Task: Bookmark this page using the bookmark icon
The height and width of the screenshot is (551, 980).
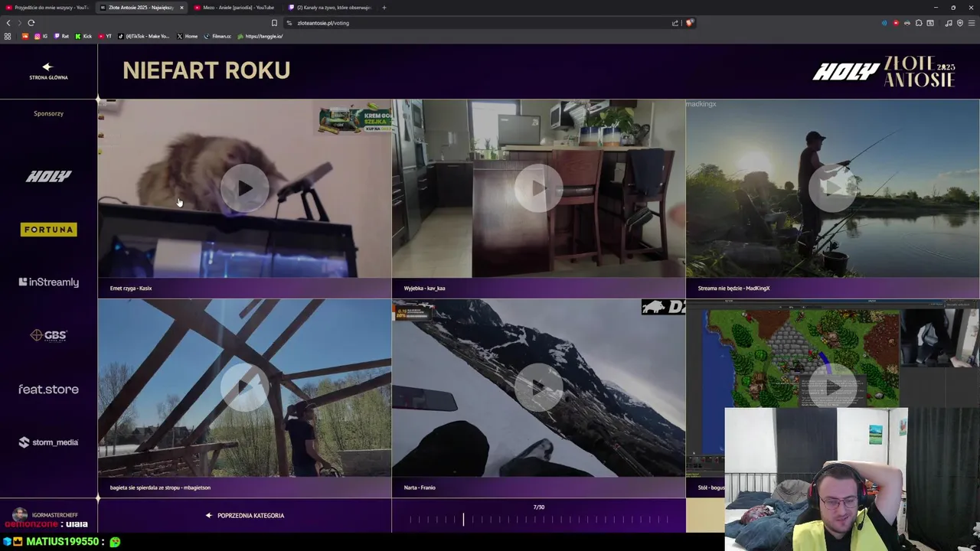Action: (274, 23)
